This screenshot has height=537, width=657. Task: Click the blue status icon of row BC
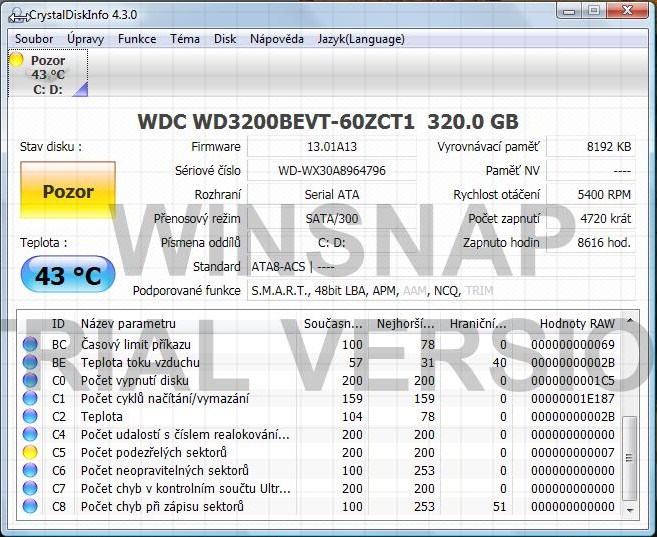[30, 344]
